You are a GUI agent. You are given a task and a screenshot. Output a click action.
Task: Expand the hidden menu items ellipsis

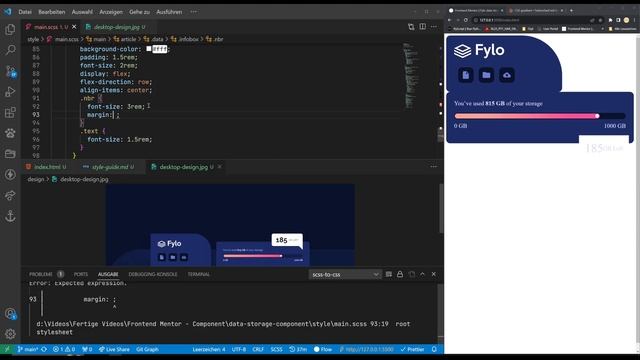click(193, 12)
